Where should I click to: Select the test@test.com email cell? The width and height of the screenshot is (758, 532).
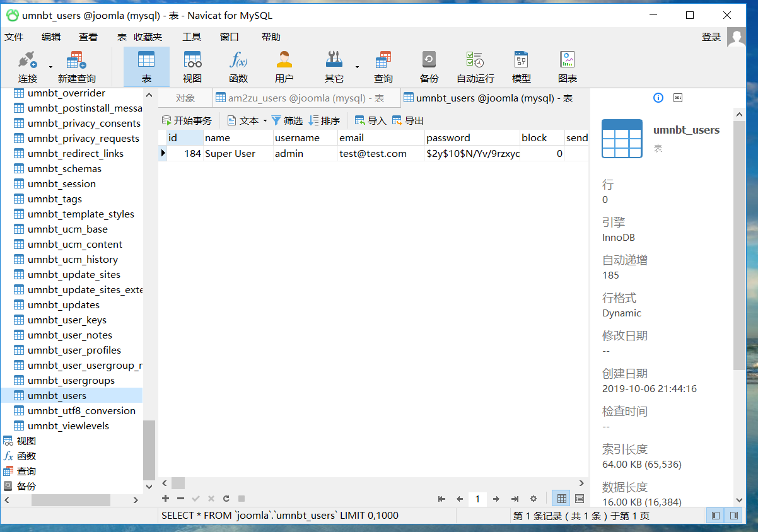click(381, 153)
